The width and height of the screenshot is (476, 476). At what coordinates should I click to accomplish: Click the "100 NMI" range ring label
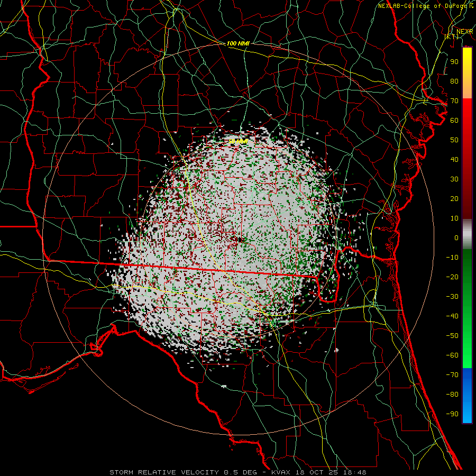(238, 43)
